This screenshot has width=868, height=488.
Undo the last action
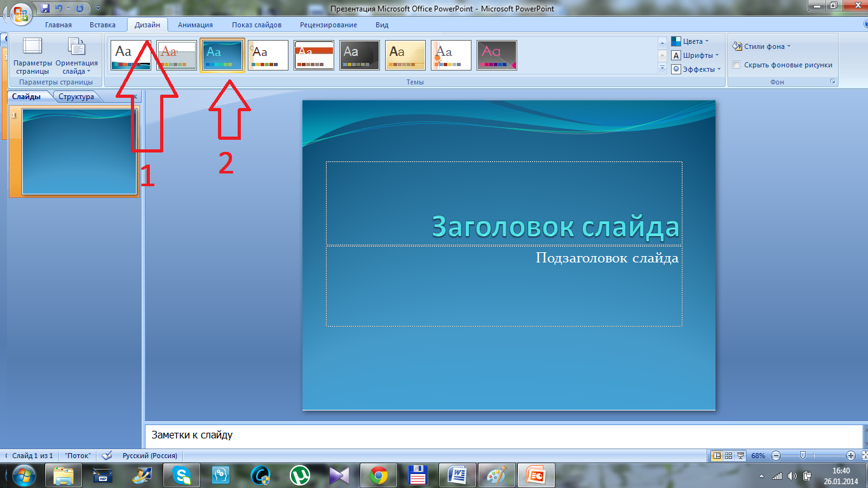[59, 9]
